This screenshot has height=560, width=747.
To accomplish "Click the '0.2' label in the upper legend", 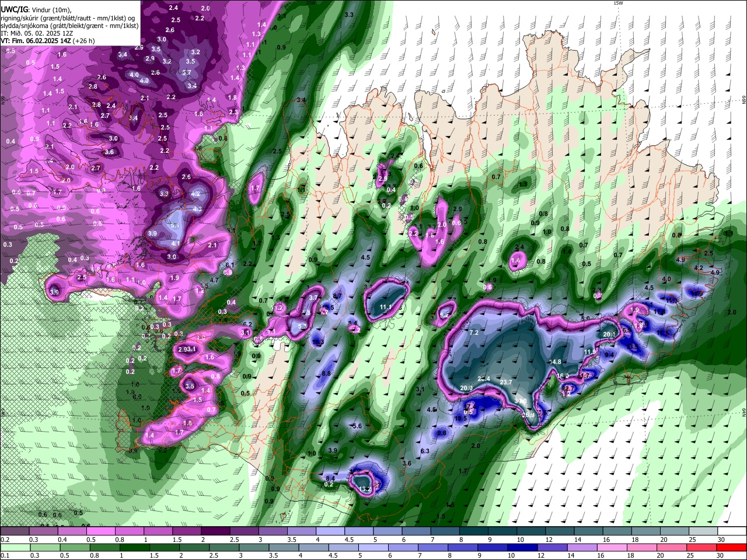I will tap(5, 540).
